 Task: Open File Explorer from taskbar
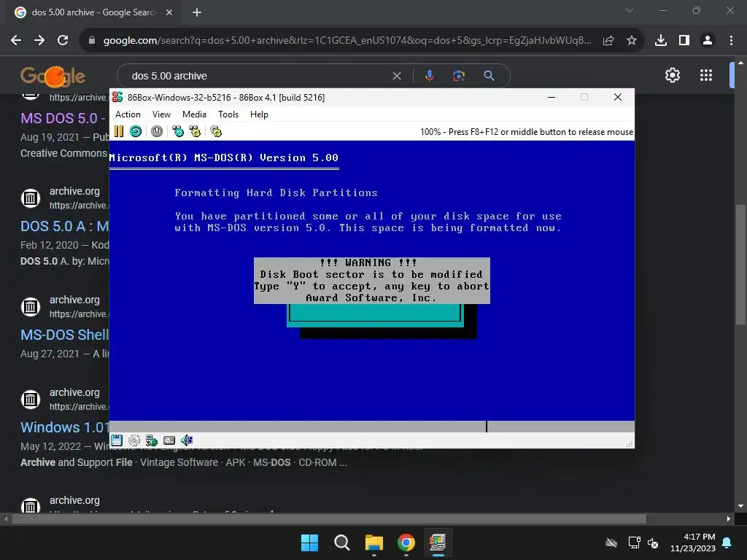pyautogui.click(x=374, y=542)
